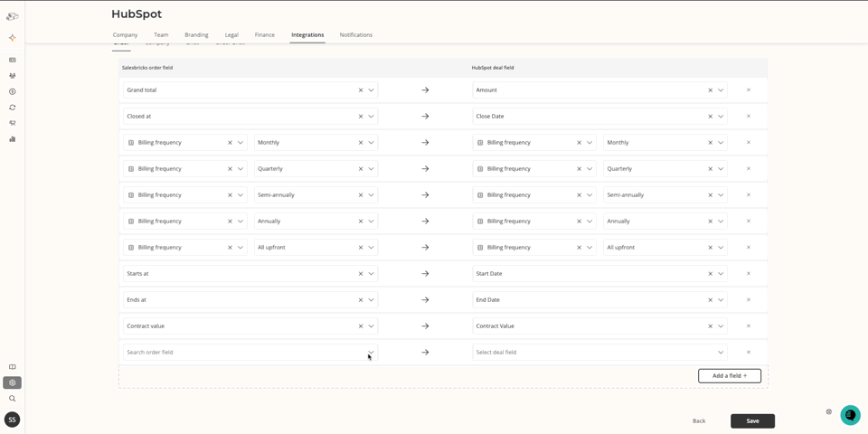Delete the Grand total mapping row
Image resolution: width=868 pixels, height=434 pixels.
pyautogui.click(x=749, y=90)
